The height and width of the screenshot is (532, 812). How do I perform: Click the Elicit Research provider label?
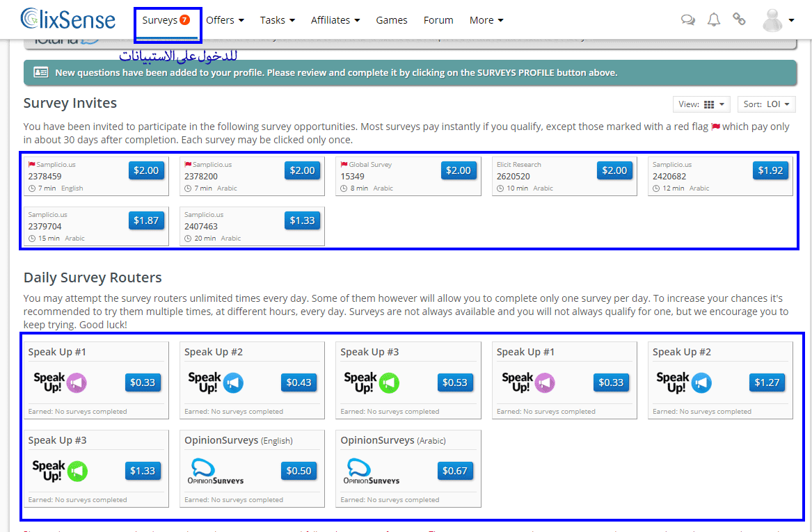[x=518, y=165]
